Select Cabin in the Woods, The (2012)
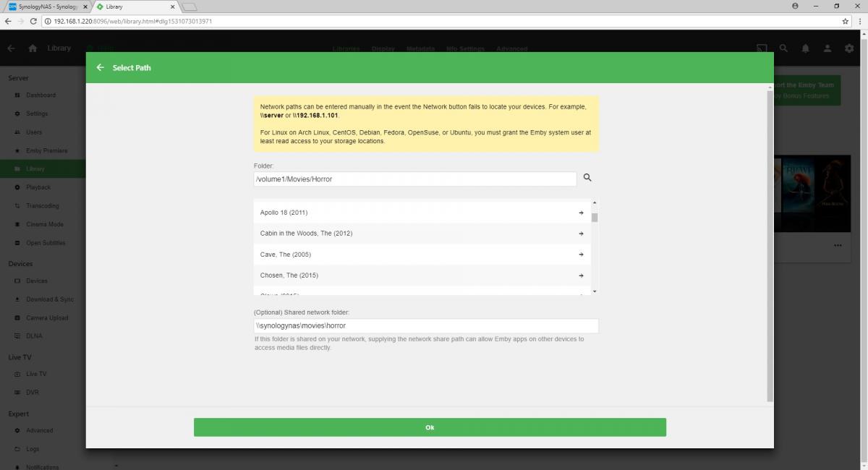This screenshot has height=470, width=868. pos(422,234)
